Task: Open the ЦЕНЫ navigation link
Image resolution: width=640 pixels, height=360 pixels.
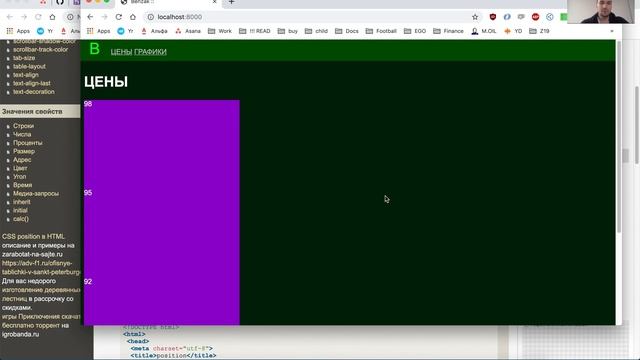Action: click(x=121, y=52)
